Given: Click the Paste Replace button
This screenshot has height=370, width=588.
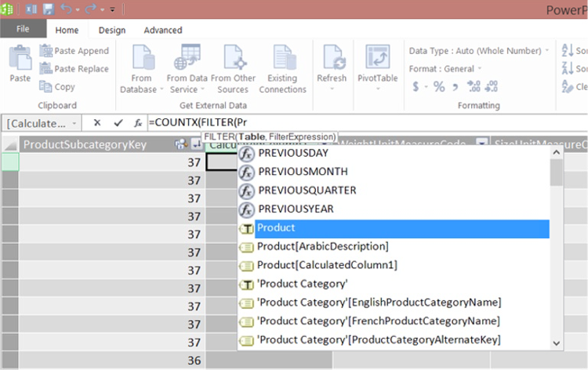Looking at the screenshot, I should click(74, 69).
